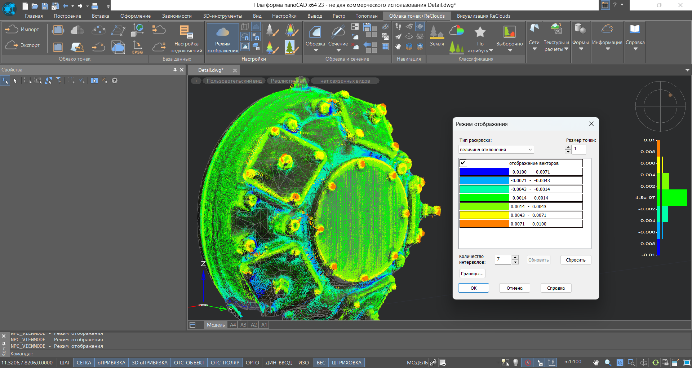Toggle СЕТКА grid mode in status bar
This screenshot has height=368, width=692.
(x=84, y=363)
